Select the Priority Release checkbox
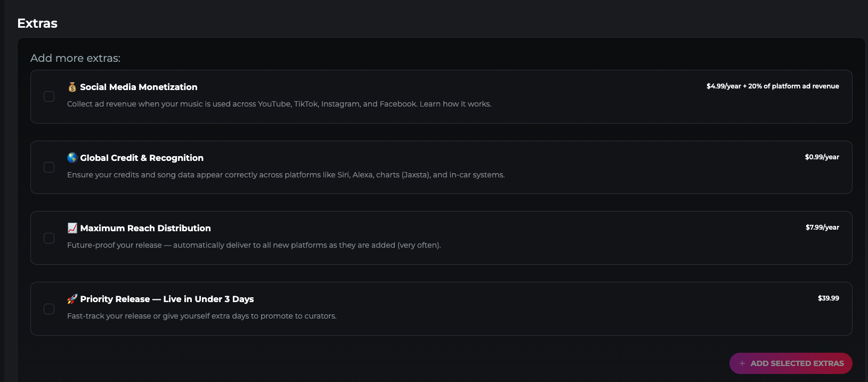 [49, 309]
